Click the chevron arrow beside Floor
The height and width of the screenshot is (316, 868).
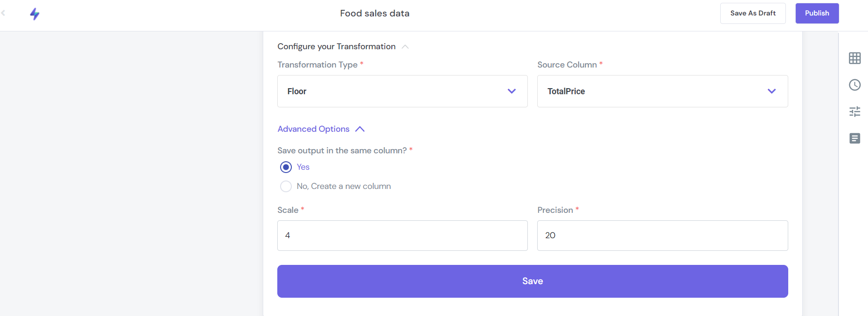tap(511, 91)
